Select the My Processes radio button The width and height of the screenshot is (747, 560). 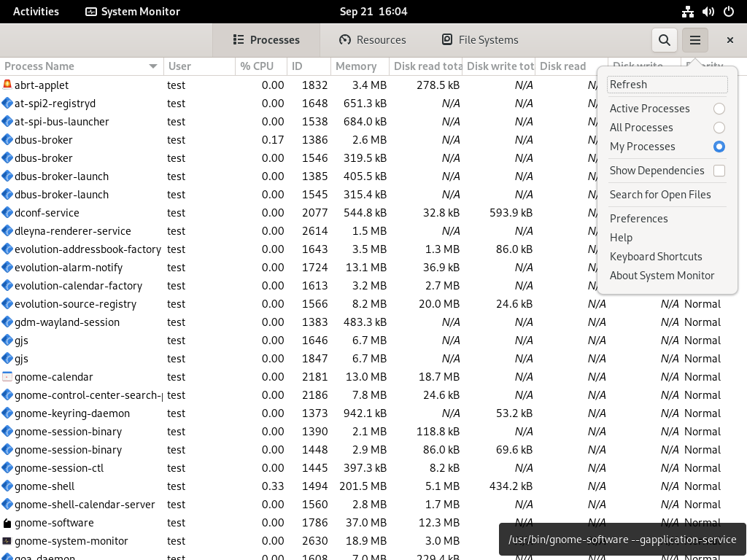(719, 147)
